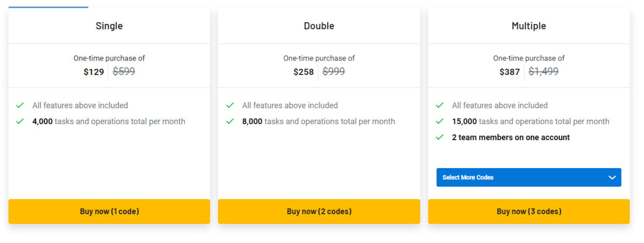Viewport: 644px width, 243px height.
Task: Select the Double plan heading
Action: (x=319, y=26)
